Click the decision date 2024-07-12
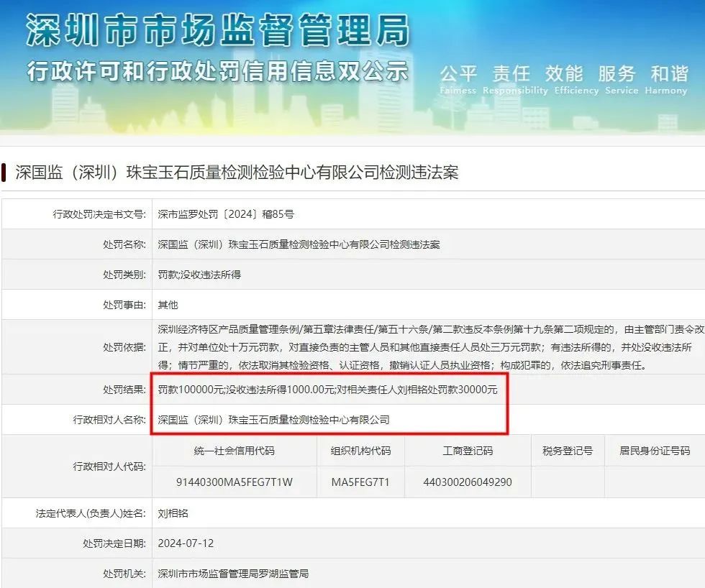This screenshot has height=588, width=705. pyautogui.click(x=186, y=543)
